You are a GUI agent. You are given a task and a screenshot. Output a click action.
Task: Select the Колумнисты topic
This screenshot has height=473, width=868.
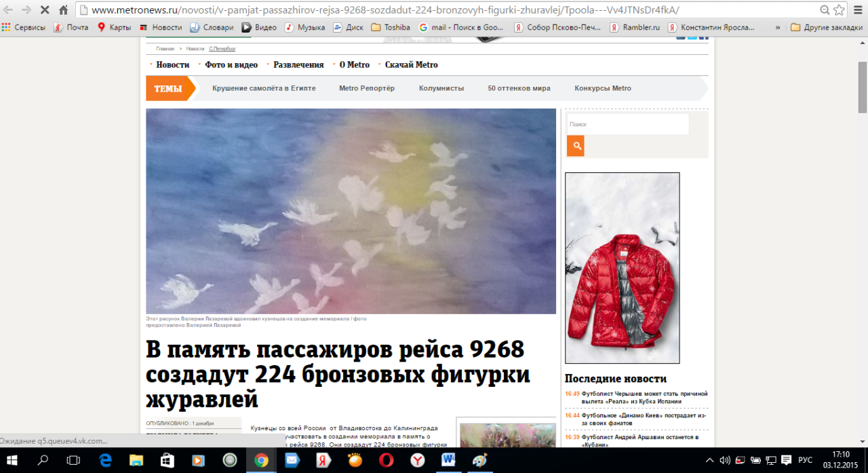click(x=441, y=88)
